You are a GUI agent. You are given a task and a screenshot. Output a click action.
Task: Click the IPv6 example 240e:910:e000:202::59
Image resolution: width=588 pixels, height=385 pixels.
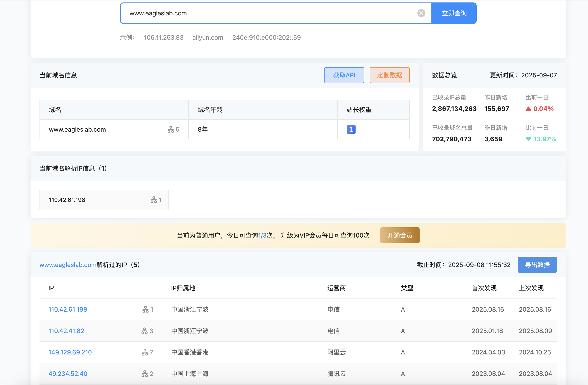point(266,37)
